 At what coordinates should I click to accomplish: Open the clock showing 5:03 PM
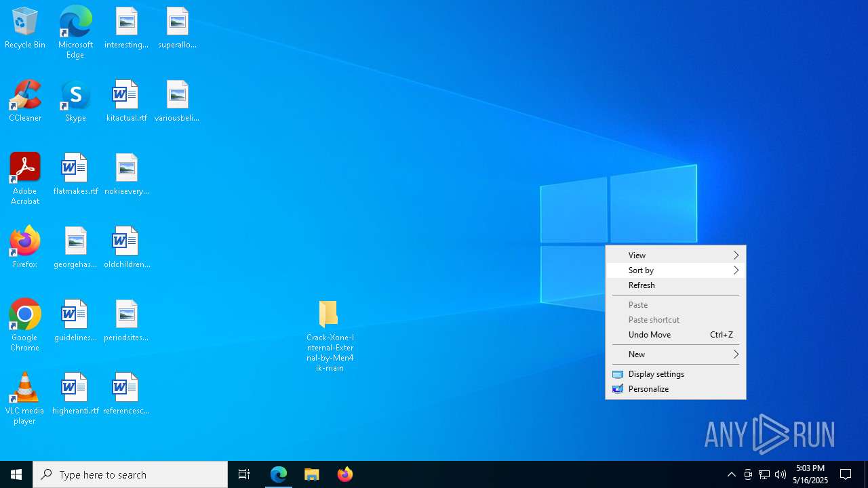click(x=810, y=474)
